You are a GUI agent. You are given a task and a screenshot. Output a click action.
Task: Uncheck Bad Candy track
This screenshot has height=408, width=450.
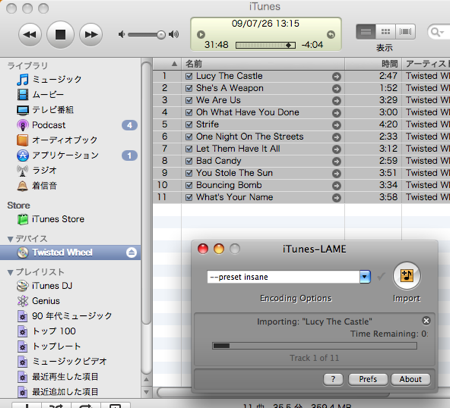pos(189,161)
